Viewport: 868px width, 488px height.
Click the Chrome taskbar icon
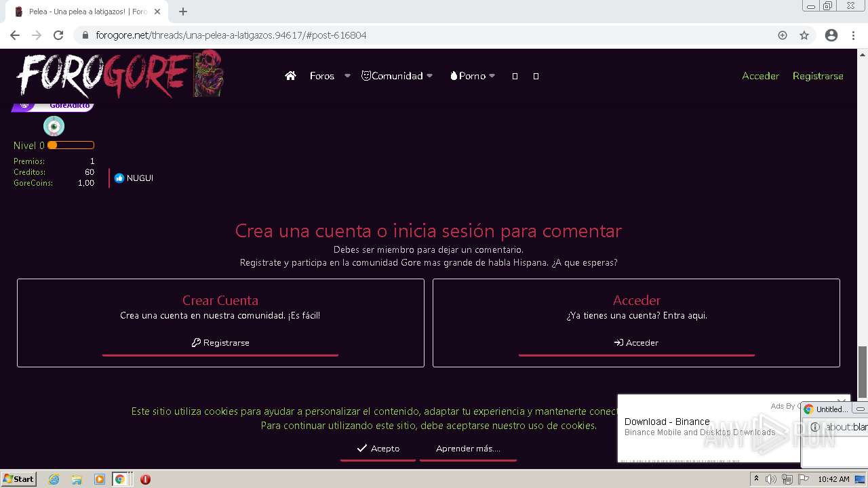click(x=119, y=479)
